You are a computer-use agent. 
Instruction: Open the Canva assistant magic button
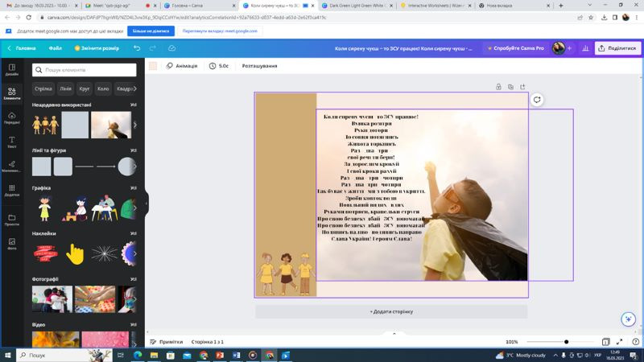click(628, 319)
